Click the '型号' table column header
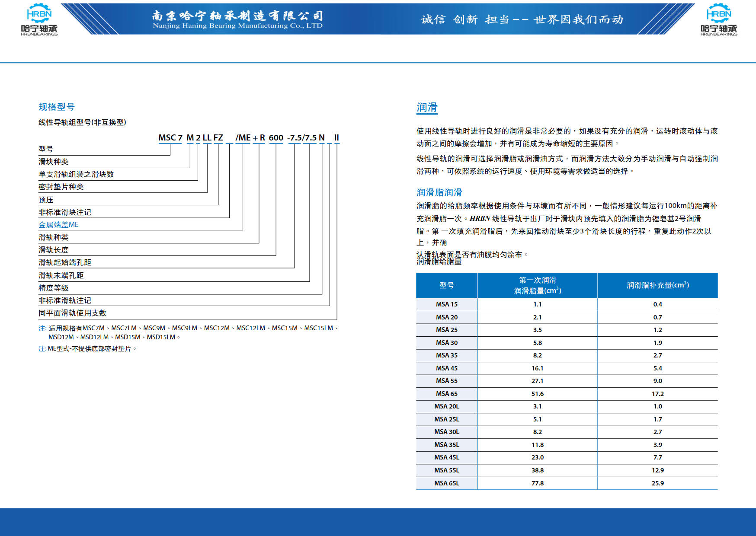Viewport: 756px width, 536px height. 447,285
